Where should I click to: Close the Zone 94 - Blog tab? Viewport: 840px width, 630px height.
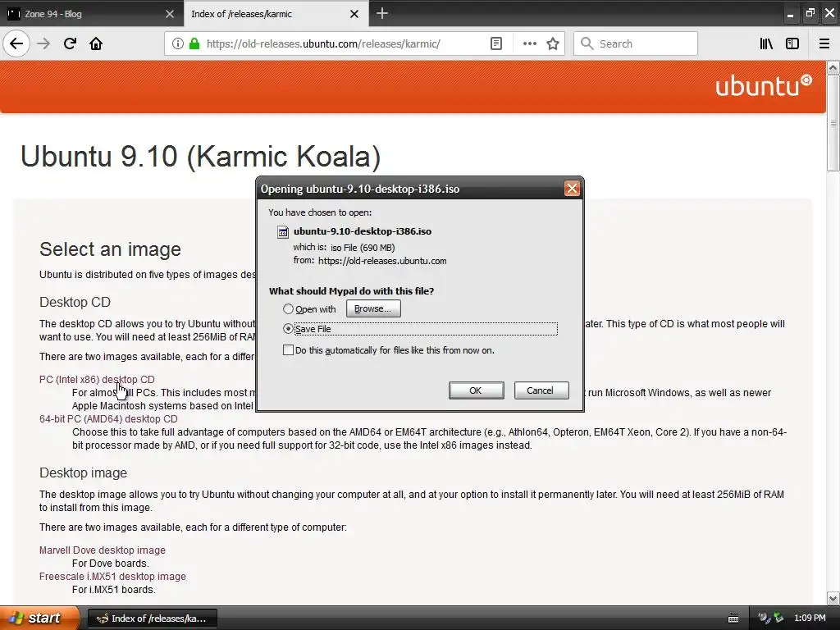(169, 14)
